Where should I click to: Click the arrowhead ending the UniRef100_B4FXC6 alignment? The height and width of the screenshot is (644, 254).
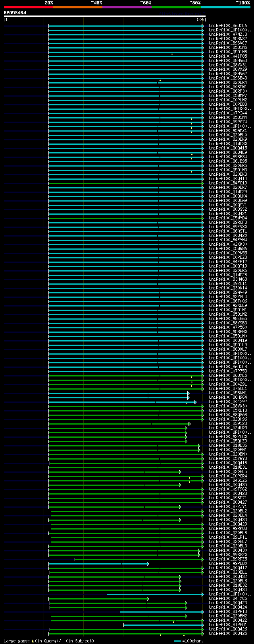[148, 599]
